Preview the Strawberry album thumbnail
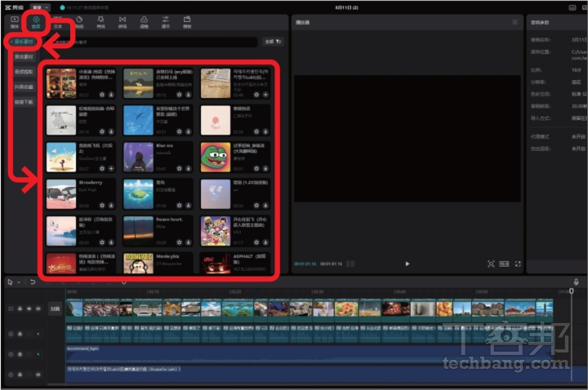 click(61, 194)
